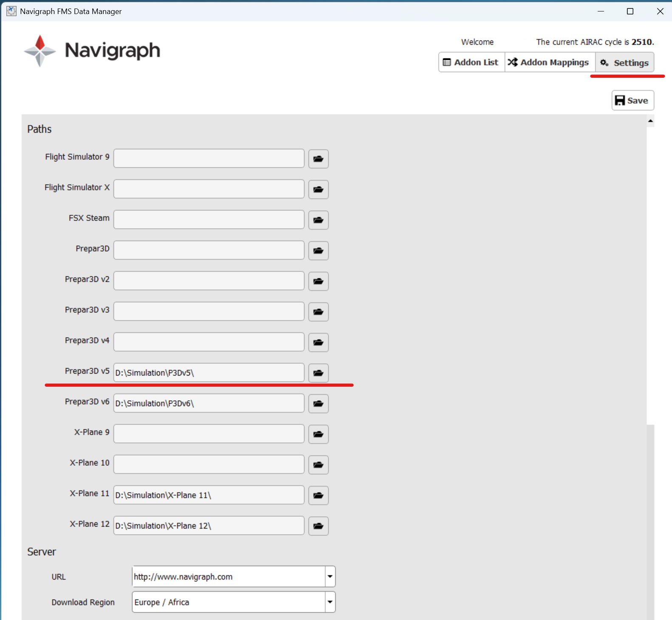Viewport: 672px width, 620px height.
Task: Minimize the Navigraph FMS Data Manager window
Action: tap(601, 11)
